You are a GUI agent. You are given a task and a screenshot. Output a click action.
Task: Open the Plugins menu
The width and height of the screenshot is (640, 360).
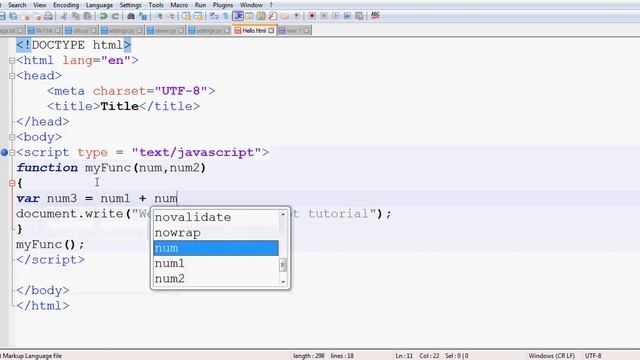[223, 5]
